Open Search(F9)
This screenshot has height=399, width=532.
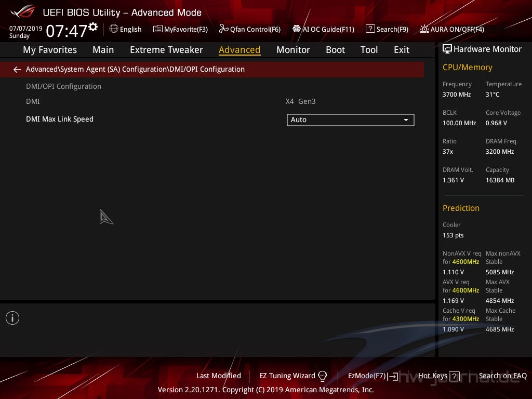point(387,29)
